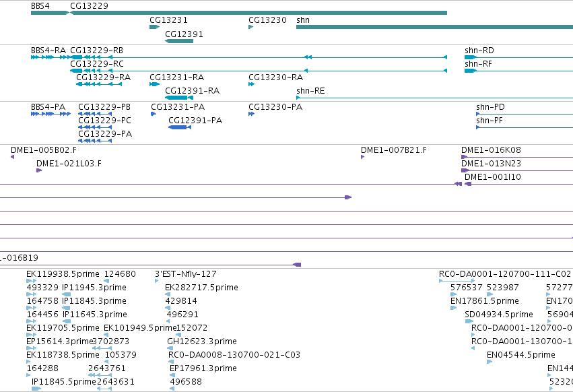Click the BBS4-RA transcript
Screen dimensions: 573x392
coord(50,57)
